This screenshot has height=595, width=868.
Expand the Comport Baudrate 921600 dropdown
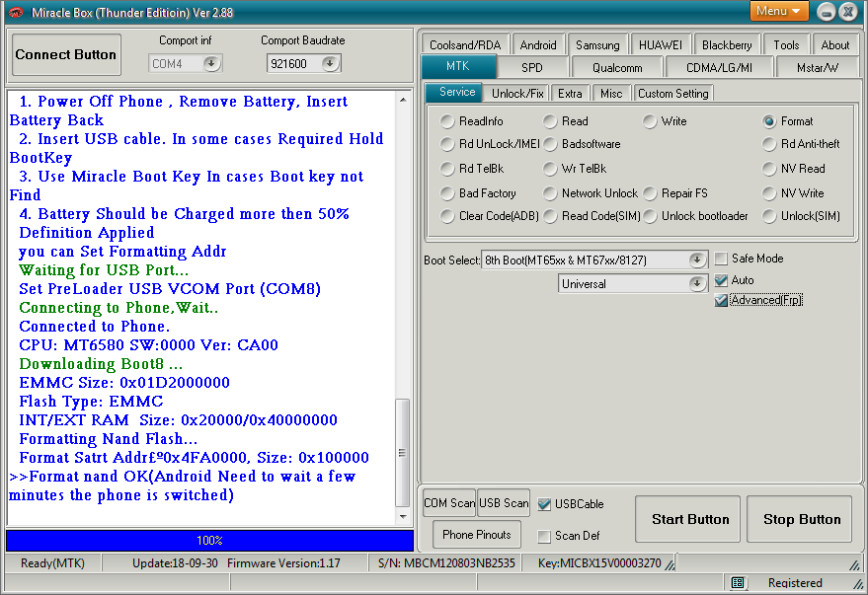[330, 63]
